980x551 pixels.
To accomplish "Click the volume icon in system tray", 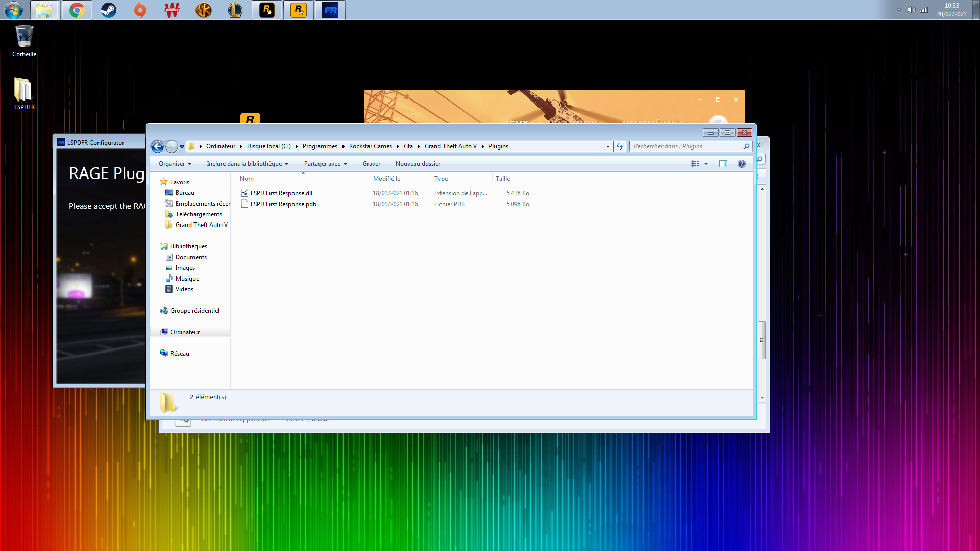I will [x=911, y=10].
